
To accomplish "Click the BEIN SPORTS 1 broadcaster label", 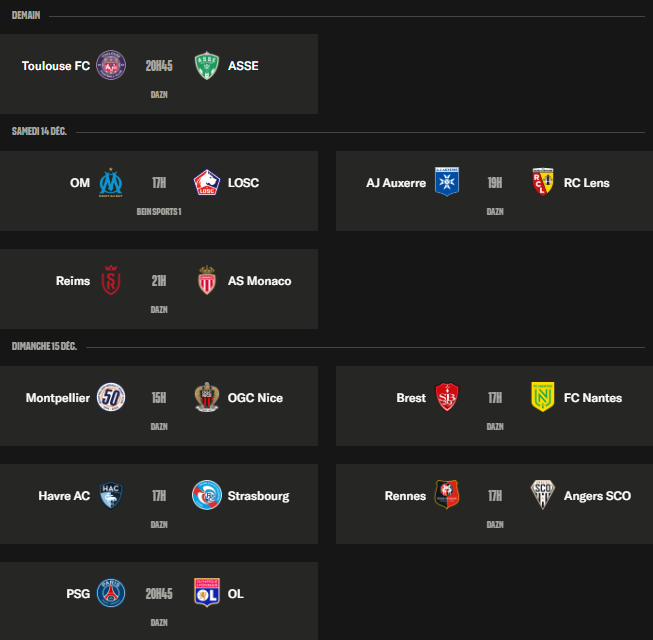I will pos(159,212).
